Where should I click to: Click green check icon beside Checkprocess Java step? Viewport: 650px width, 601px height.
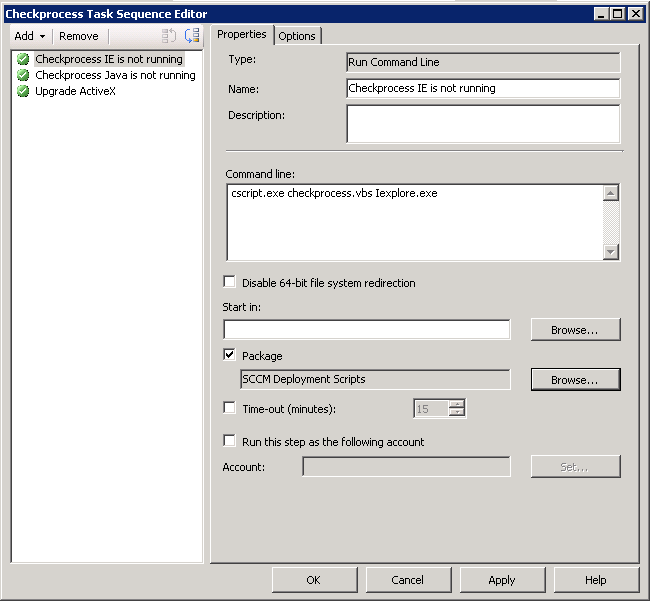point(23,75)
